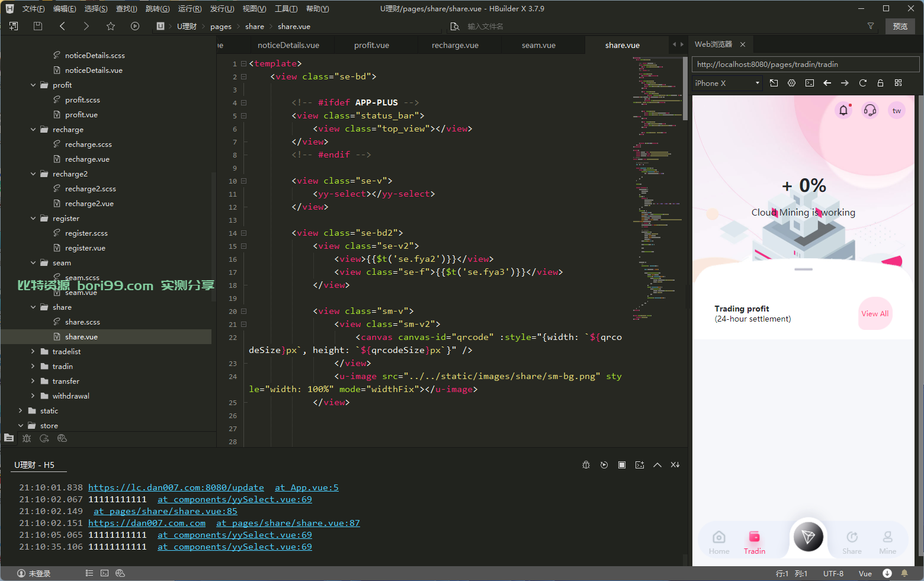Open register.vue in the file tree
Screen dimensions: 924x581
coord(85,248)
